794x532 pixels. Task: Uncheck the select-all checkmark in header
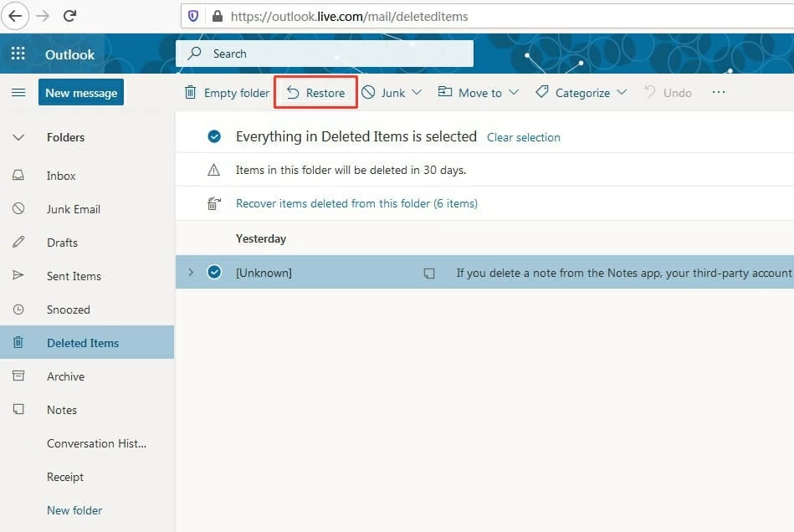point(214,137)
